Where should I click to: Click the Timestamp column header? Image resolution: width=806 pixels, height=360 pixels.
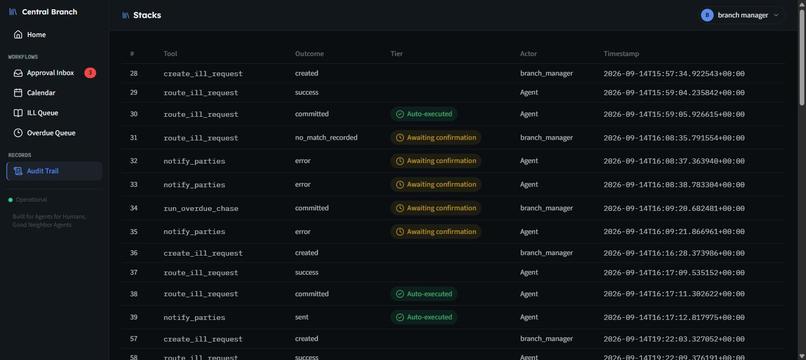[621, 53]
